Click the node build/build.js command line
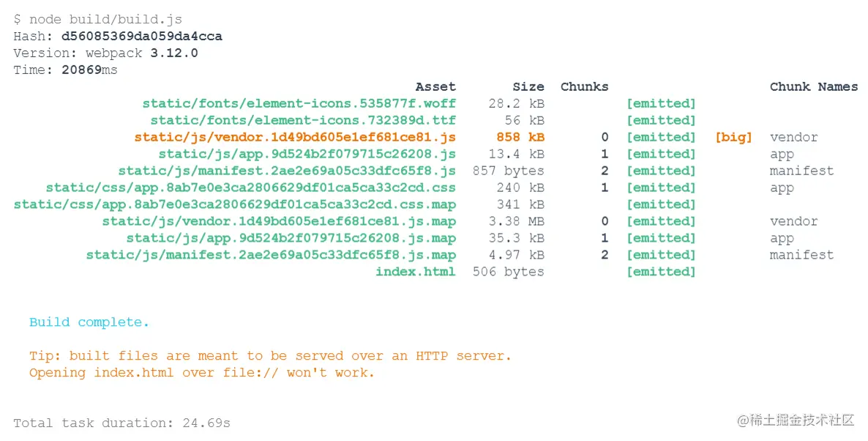This screenshot has width=868, height=441. point(97,19)
